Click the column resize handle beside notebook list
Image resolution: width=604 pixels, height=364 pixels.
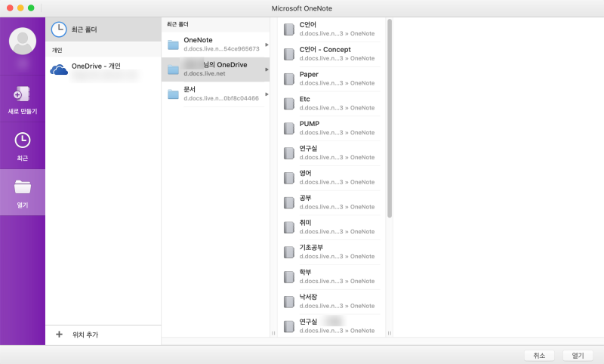point(390,333)
